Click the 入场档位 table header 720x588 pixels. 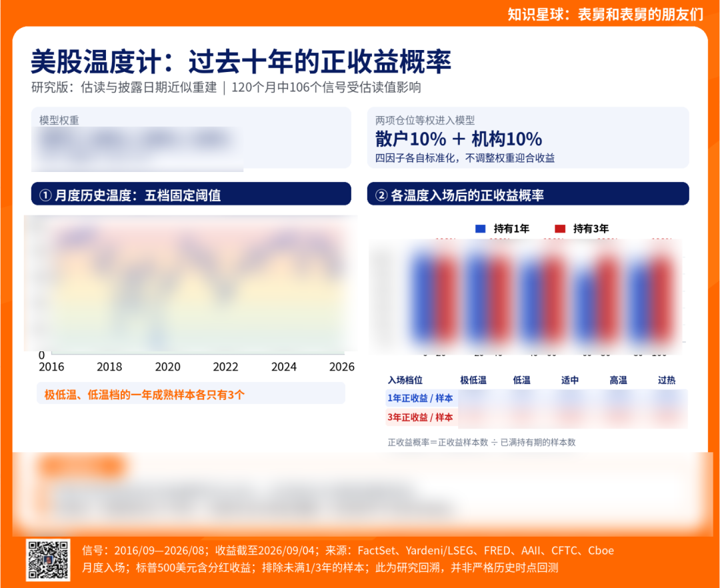(x=405, y=380)
